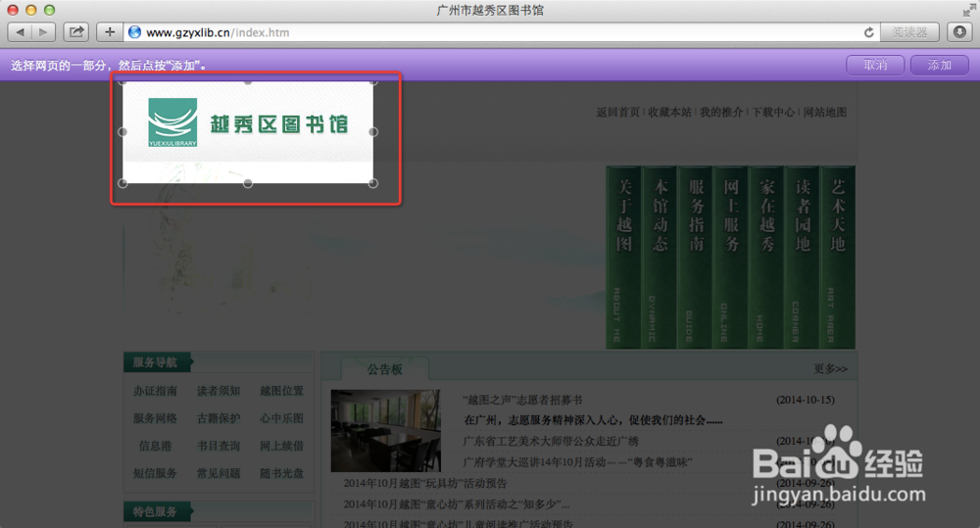This screenshot has height=528, width=980.
Task: Go back with Safari's back arrow
Action: [20, 32]
